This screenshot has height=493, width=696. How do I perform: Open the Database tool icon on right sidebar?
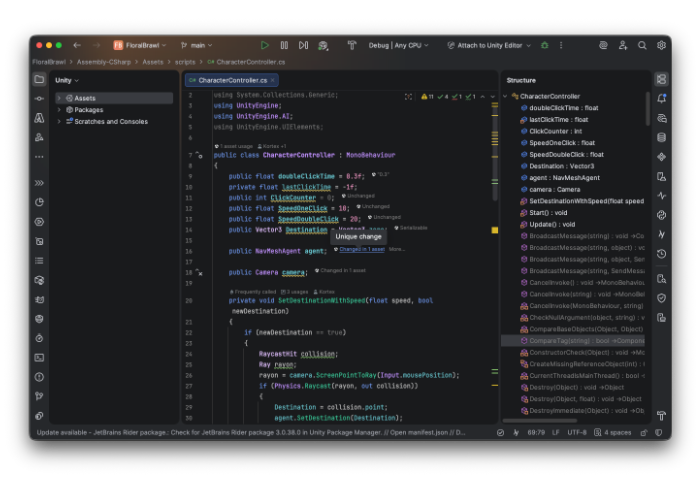661,137
